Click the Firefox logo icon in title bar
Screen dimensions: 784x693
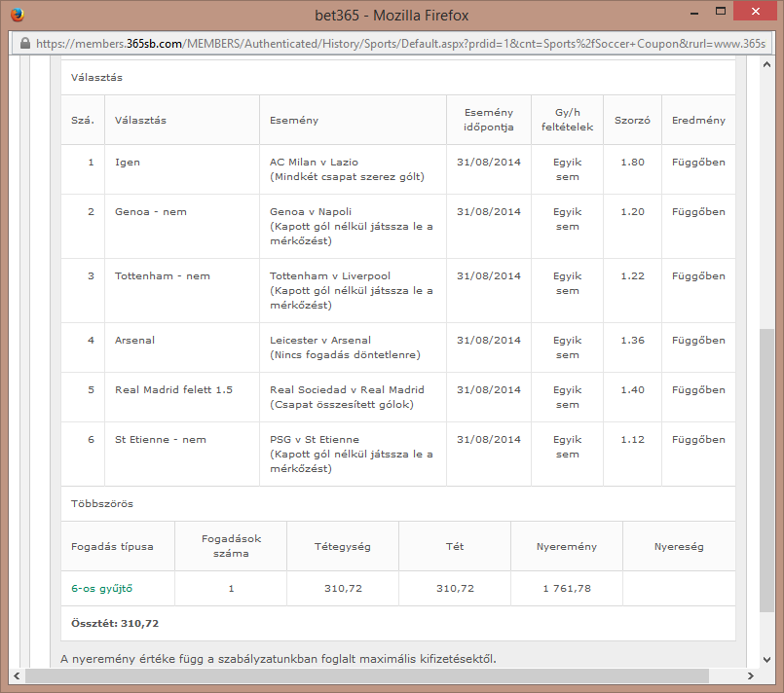tap(18, 15)
